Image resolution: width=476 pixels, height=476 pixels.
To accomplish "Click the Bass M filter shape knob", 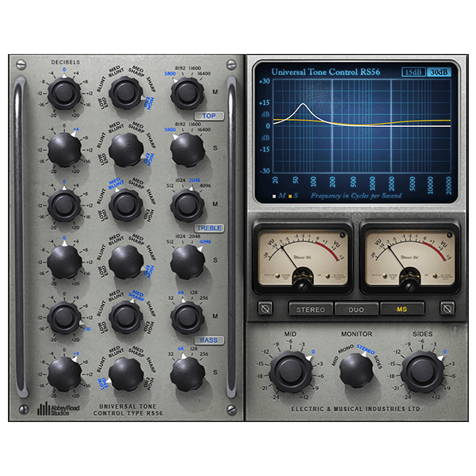I will point(125,318).
